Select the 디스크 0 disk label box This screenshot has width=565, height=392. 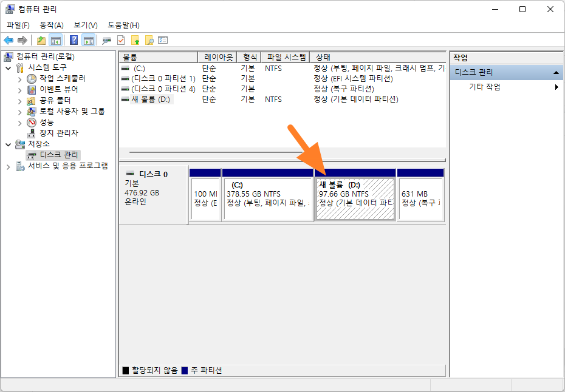tap(154, 195)
